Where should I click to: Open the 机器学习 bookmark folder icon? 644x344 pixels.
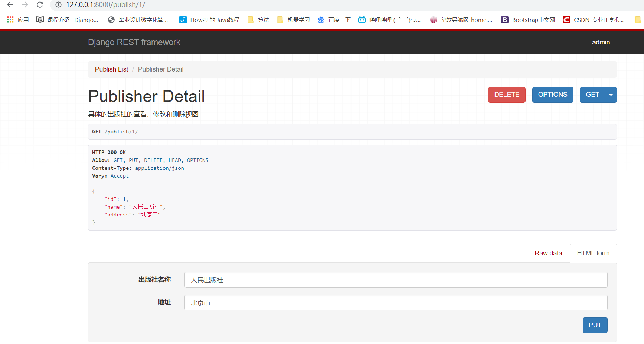tap(280, 20)
